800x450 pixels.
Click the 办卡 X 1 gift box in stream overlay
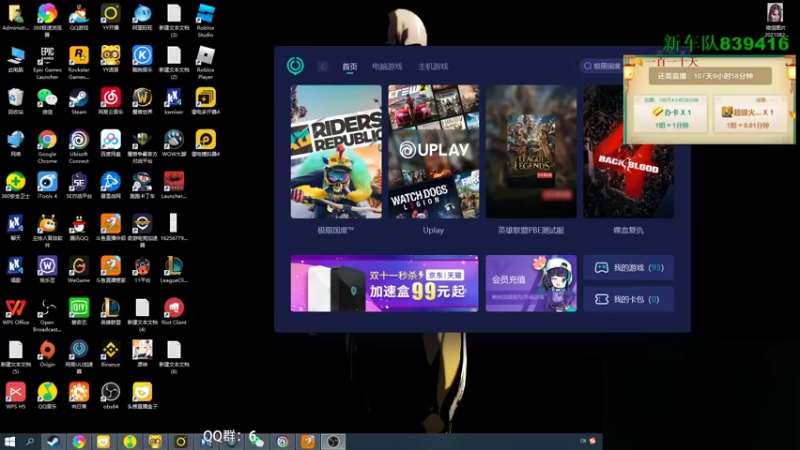click(670, 114)
